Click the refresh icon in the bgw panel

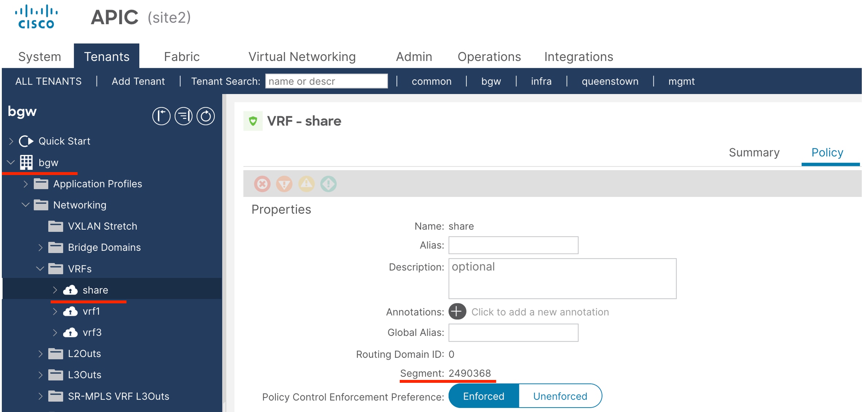click(206, 116)
